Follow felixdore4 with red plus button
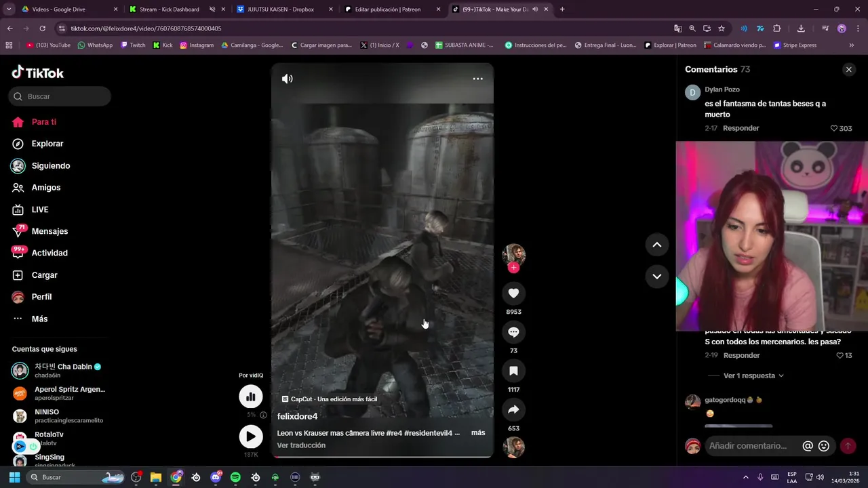The image size is (868, 488). 513,268
